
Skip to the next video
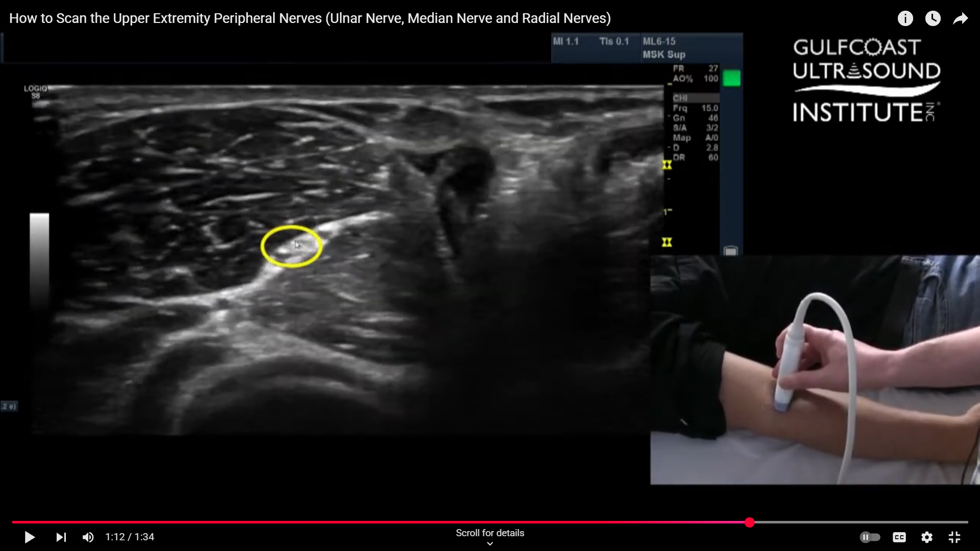tap(61, 537)
